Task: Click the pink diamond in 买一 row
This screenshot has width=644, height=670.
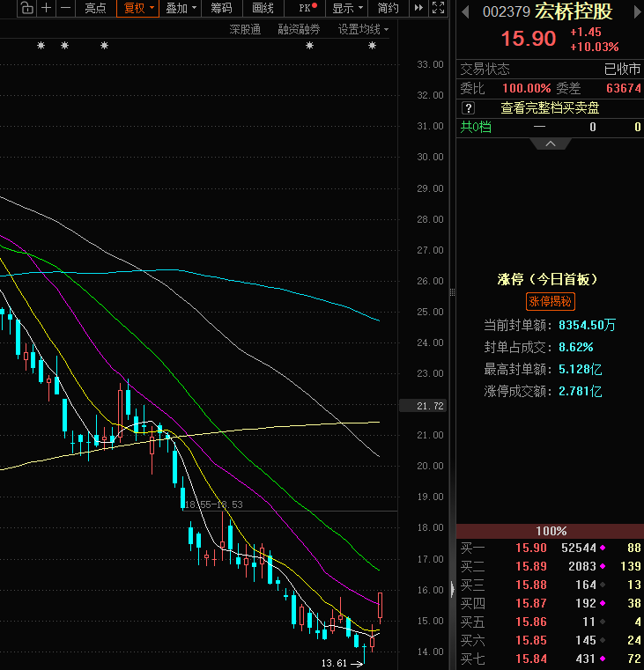Action: pyautogui.click(x=603, y=548)
